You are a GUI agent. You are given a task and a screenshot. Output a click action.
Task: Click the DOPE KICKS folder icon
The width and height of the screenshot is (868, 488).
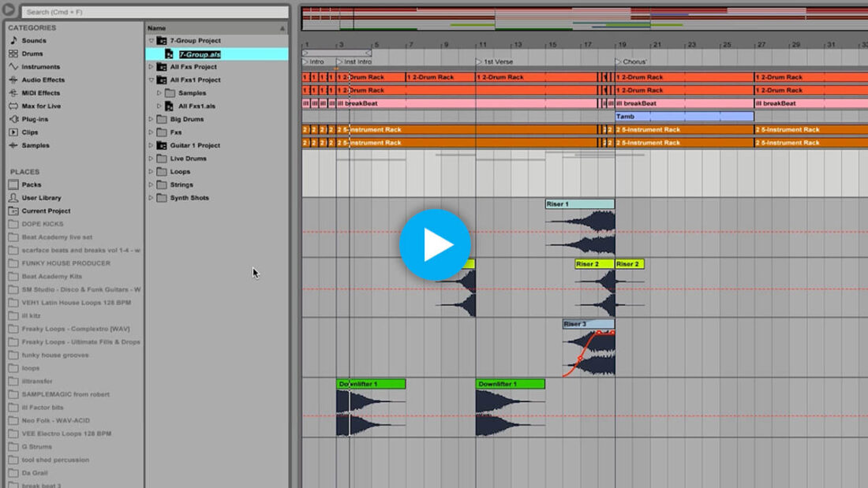pos(13,224)
